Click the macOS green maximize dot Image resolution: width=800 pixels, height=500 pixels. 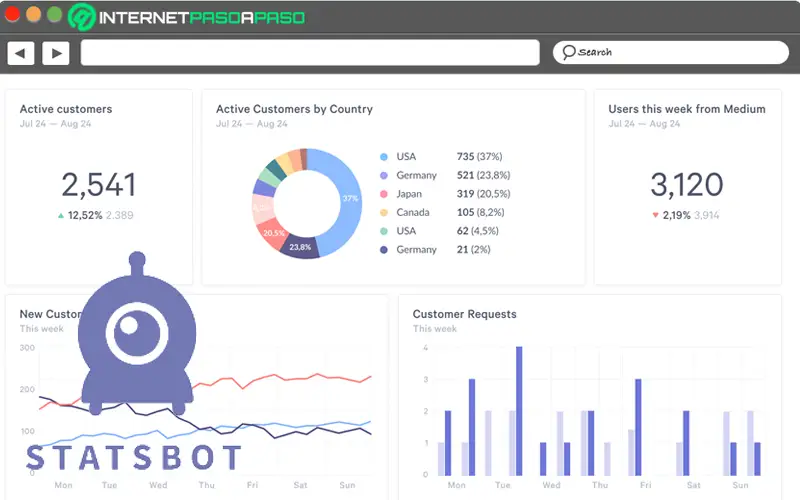[x=55, y=14]
